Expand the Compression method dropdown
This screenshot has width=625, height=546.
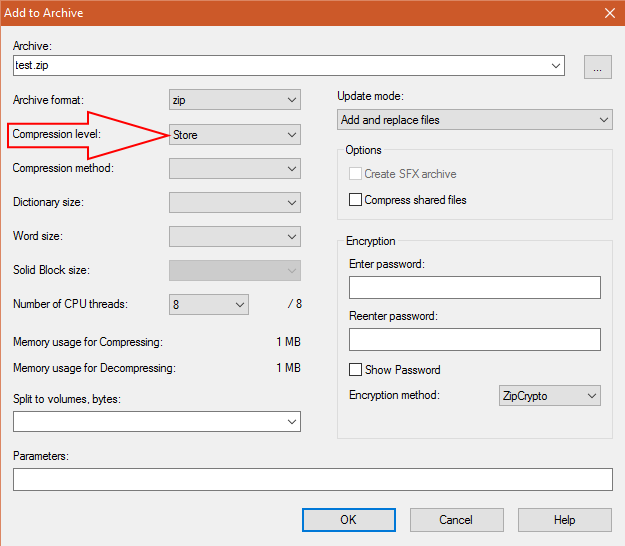(235, 169)
